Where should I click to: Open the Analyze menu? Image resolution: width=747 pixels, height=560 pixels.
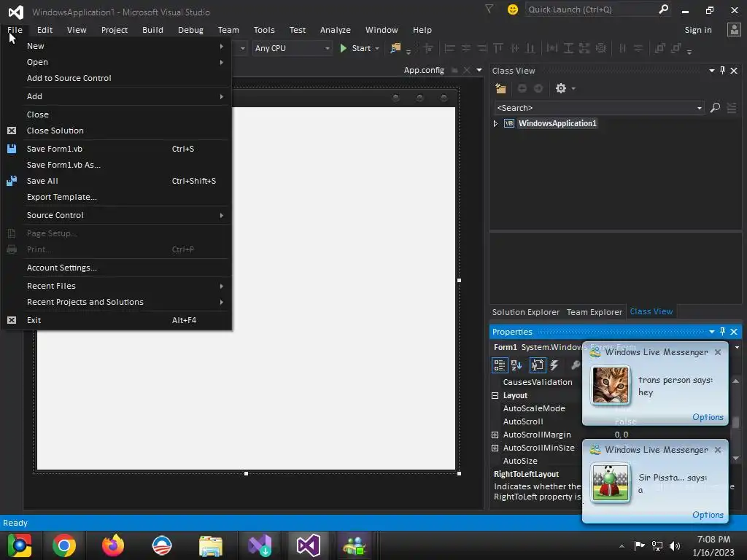click(336, 29)
